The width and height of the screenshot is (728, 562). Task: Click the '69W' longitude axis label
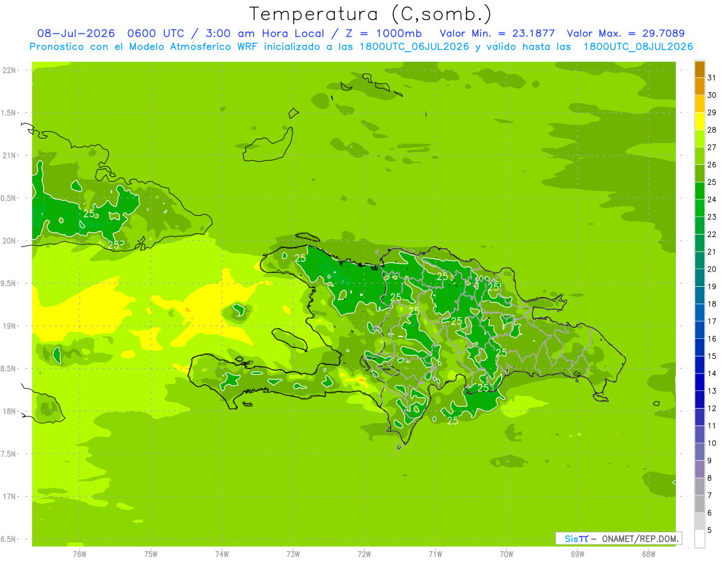tap(578, 554)
